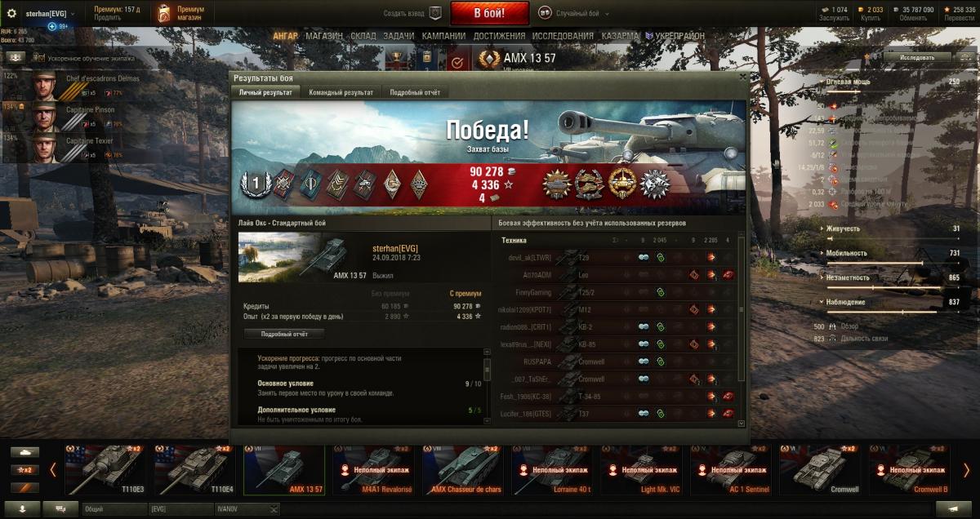Image resolution: width=980 pixels, height=519 pixels.
Task: Open the Премиум магазин shop icon
Action: coord(165,14)
